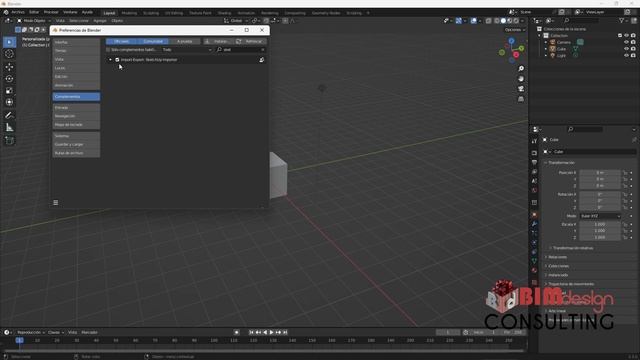Open the Object properties orange square tab
This screenshot has width=640, height=360.
(x=534, y=214)
